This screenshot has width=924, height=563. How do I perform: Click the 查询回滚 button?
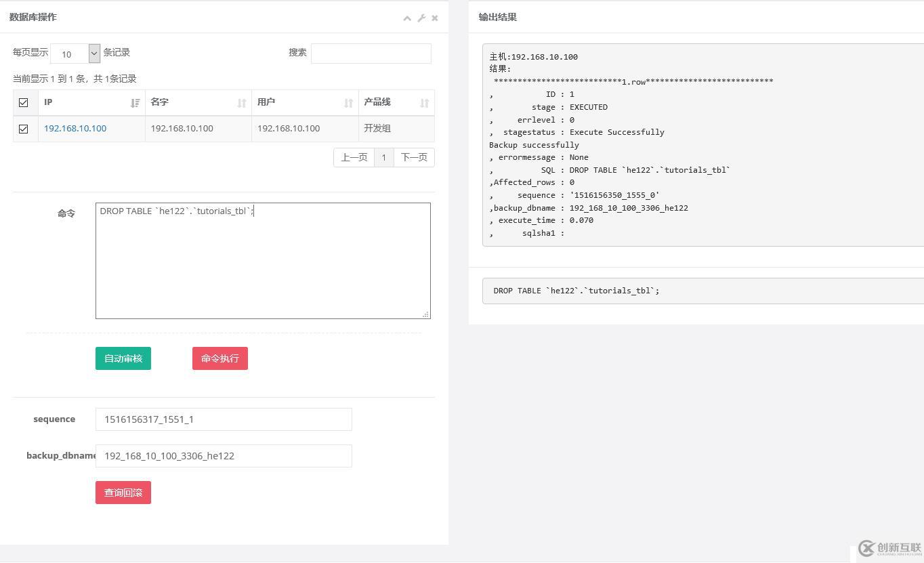[123, 493]
